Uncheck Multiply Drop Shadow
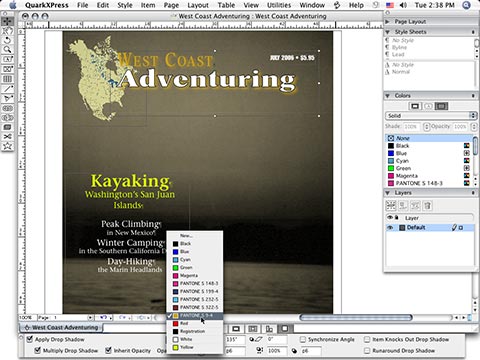The height and width of the screenshot is (360, 480). [x=38, y=350]
